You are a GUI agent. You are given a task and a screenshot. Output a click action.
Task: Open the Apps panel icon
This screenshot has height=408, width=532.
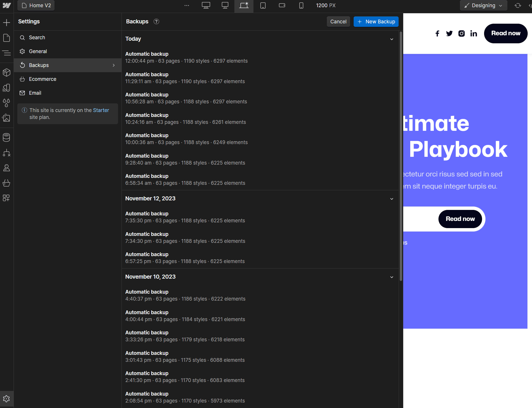pyautogui.click(x=6, y=198)
